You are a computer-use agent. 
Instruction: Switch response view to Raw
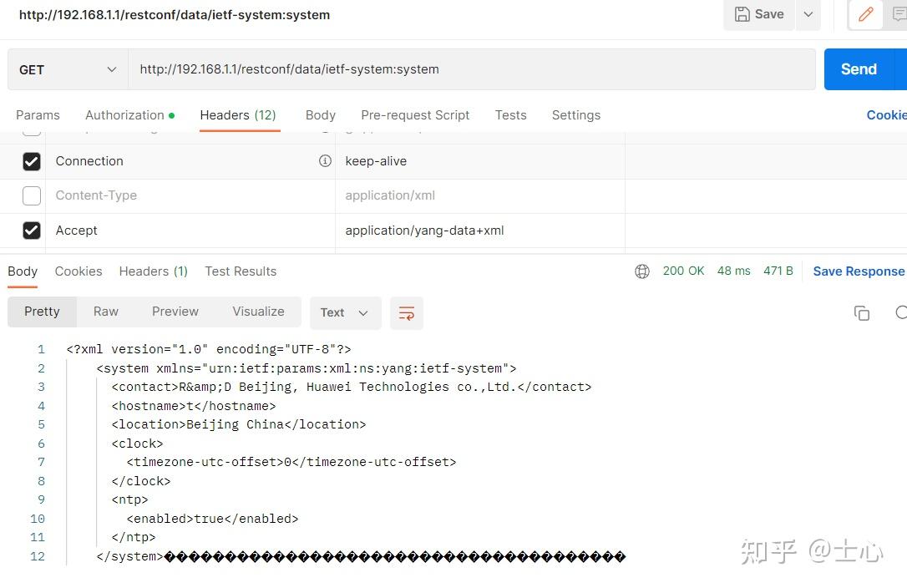[x=106, y=312]
